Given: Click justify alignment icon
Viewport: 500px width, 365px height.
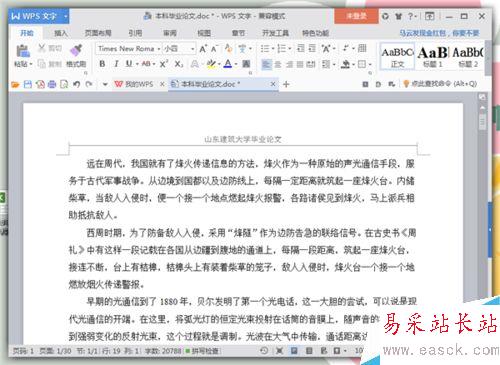Looking at the screenshot, I should [x=300, y=64].
